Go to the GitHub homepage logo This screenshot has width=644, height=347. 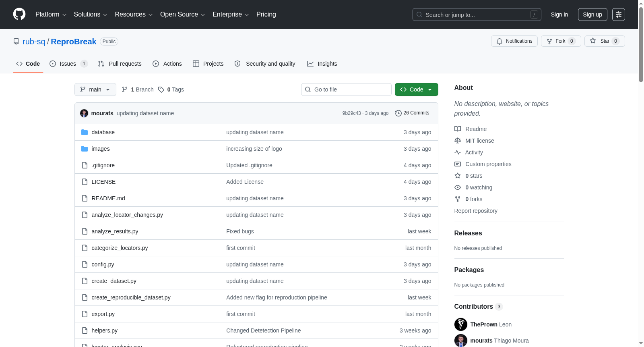pos(19,15)
